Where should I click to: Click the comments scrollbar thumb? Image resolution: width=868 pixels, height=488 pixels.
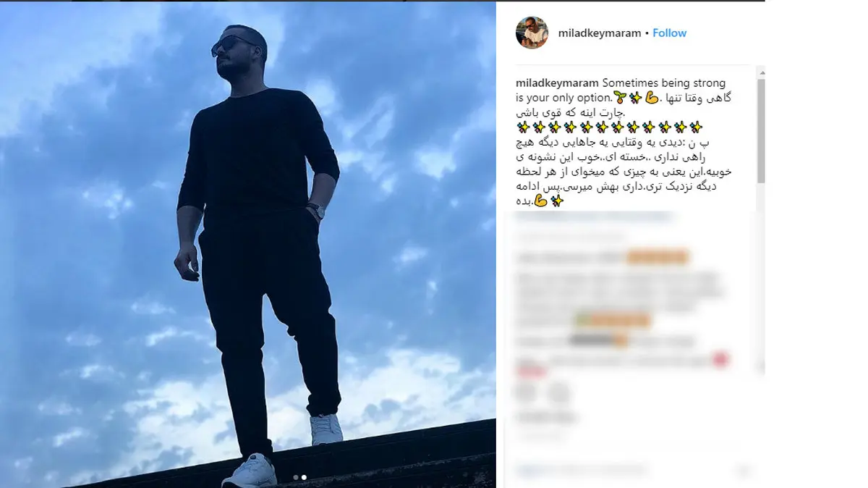click(760, 131)
